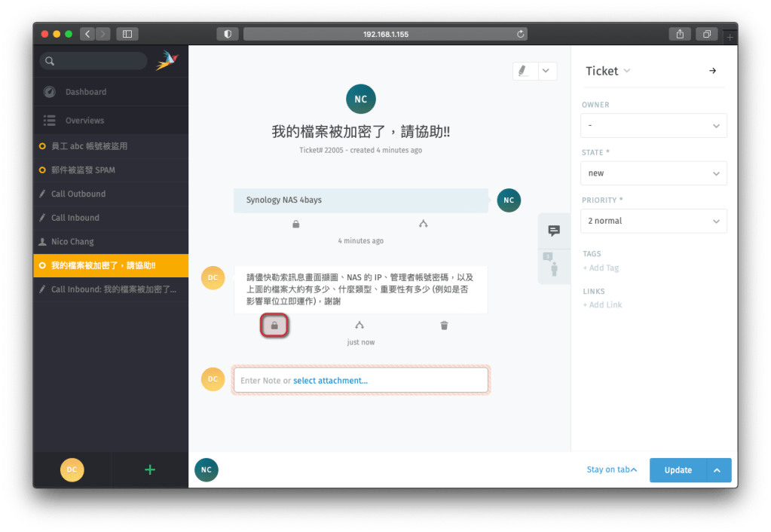This screenshot has width=771, height=532.
Task: Click + Add Tag under TAGS
Action: [x=601, y=268]
